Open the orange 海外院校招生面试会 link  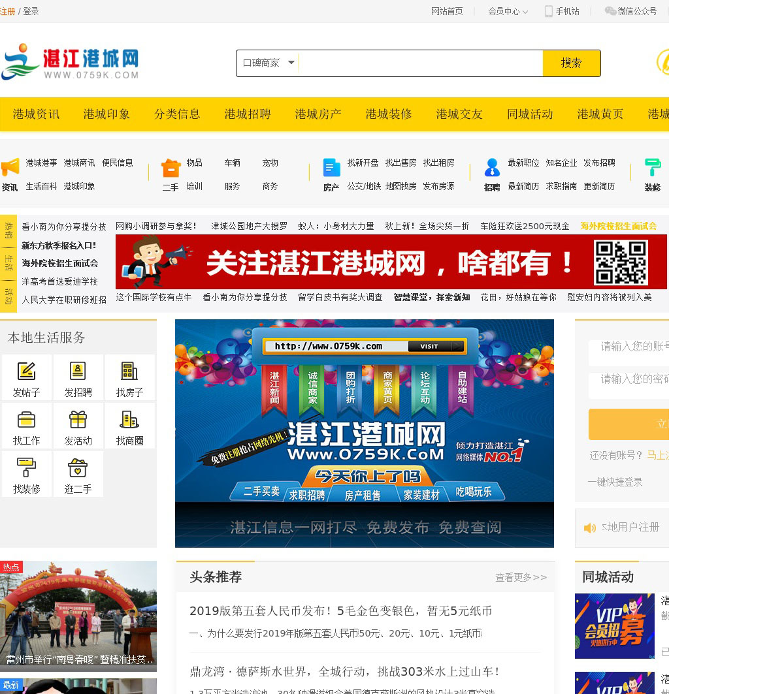(x=619, y=226)
